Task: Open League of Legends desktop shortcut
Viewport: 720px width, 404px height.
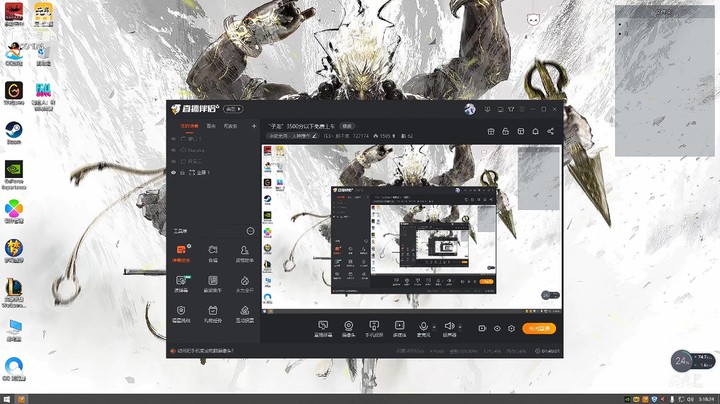Action: 14,292
